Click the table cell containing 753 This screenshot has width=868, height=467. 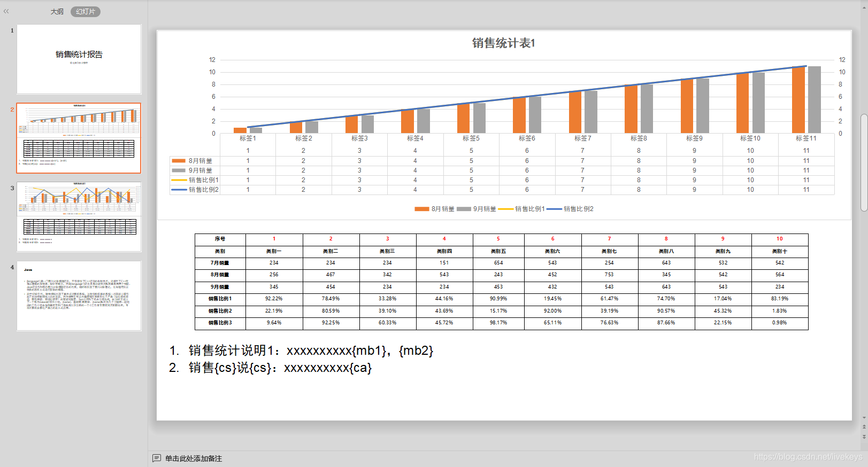point(609,275)
